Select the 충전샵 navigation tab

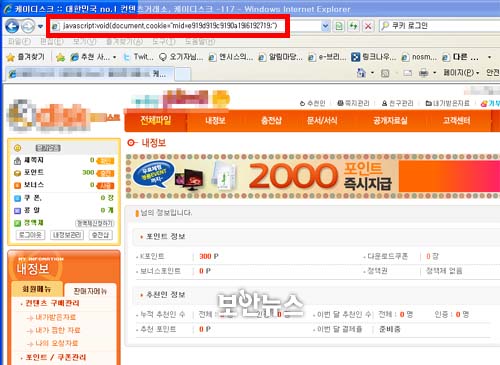(271, 120)
